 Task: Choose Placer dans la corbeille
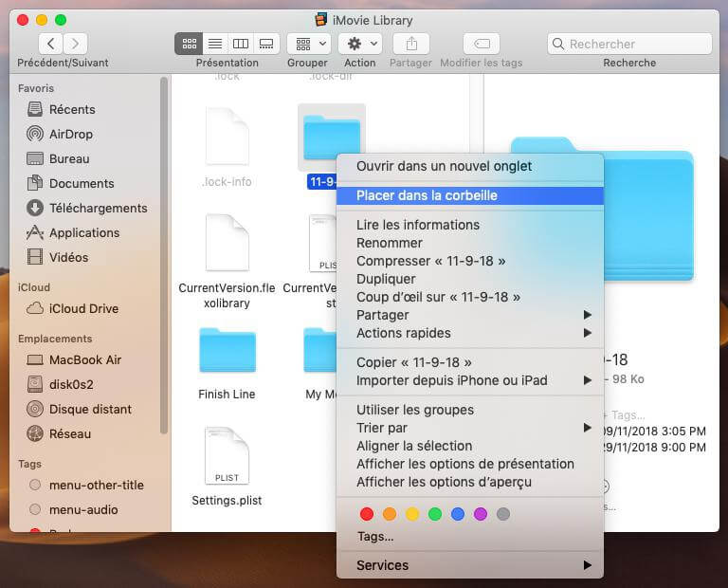tap(470, 195)
